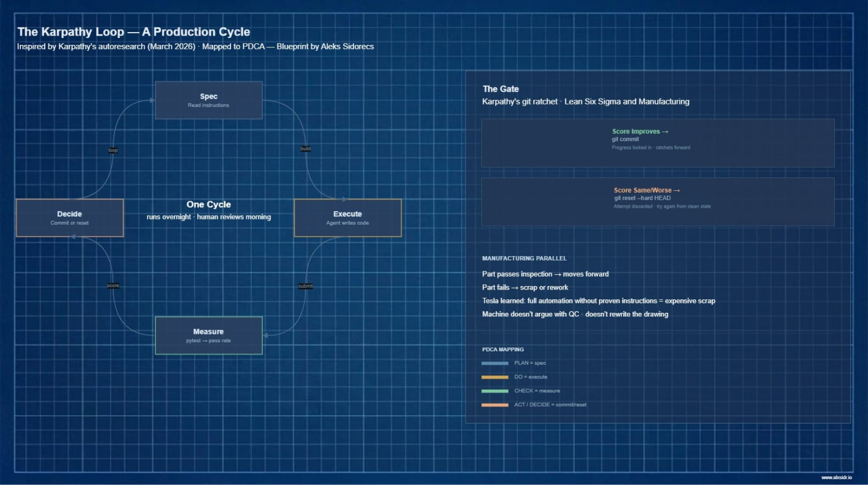The width and height of the screenshot is (868, 485).
Task: Open the Score Improves git commit card
Action: 657,143
